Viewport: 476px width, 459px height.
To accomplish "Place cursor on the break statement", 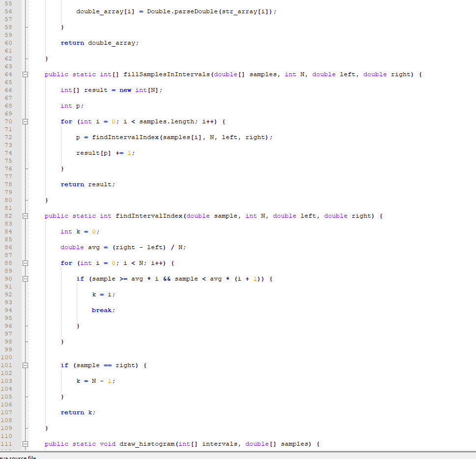I will (x=101, y=310).
